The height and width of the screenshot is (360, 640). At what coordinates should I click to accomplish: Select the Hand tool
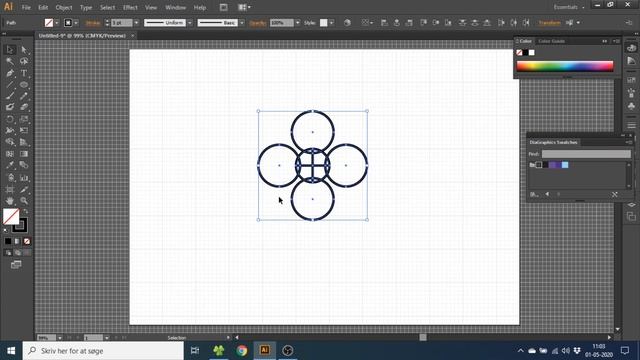[10, 201]
